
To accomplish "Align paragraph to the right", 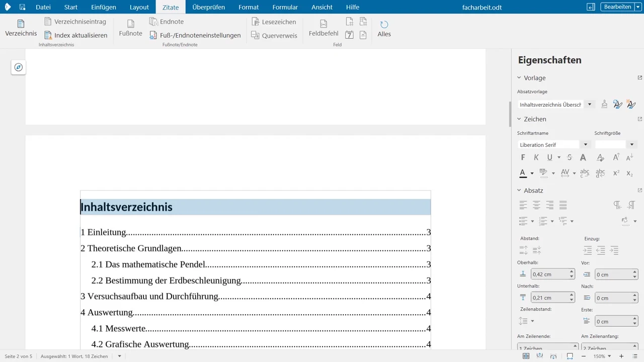I will pos(549,205).
